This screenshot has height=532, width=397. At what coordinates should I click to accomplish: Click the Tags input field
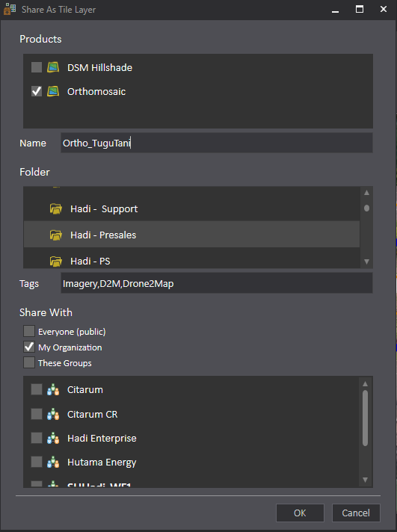[217, 283]
